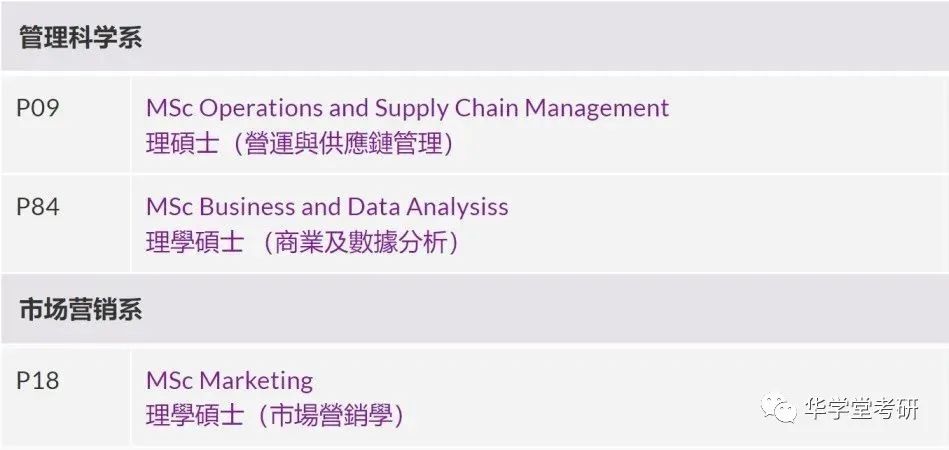Click the word Marketing in P18 title

[x=256, y=382]
